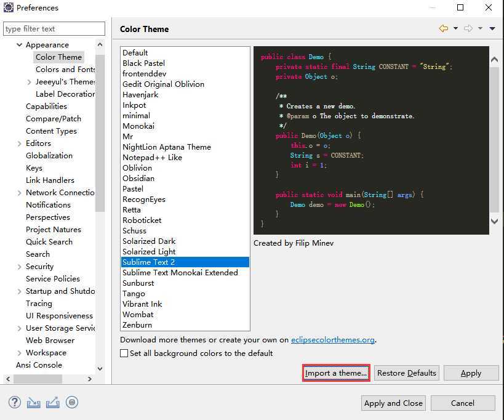
Task: Select Color Theme in the tree
Action: [x=58, y=57]
